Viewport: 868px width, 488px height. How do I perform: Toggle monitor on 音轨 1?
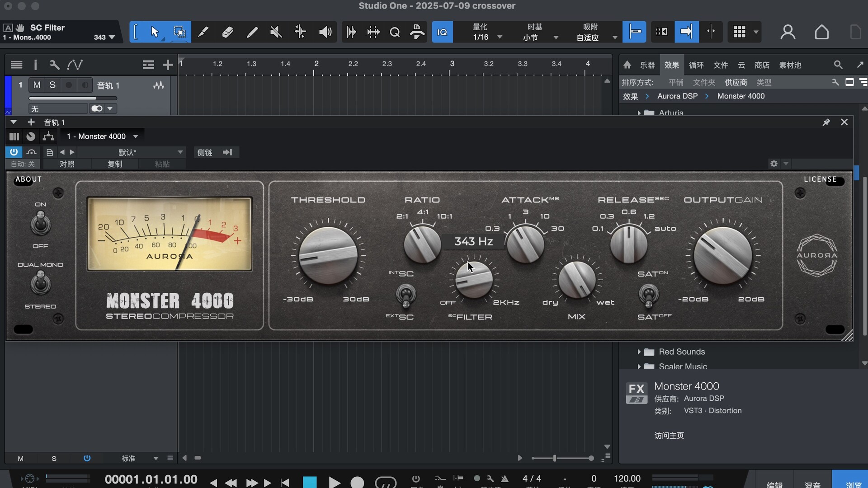(85, 85)
